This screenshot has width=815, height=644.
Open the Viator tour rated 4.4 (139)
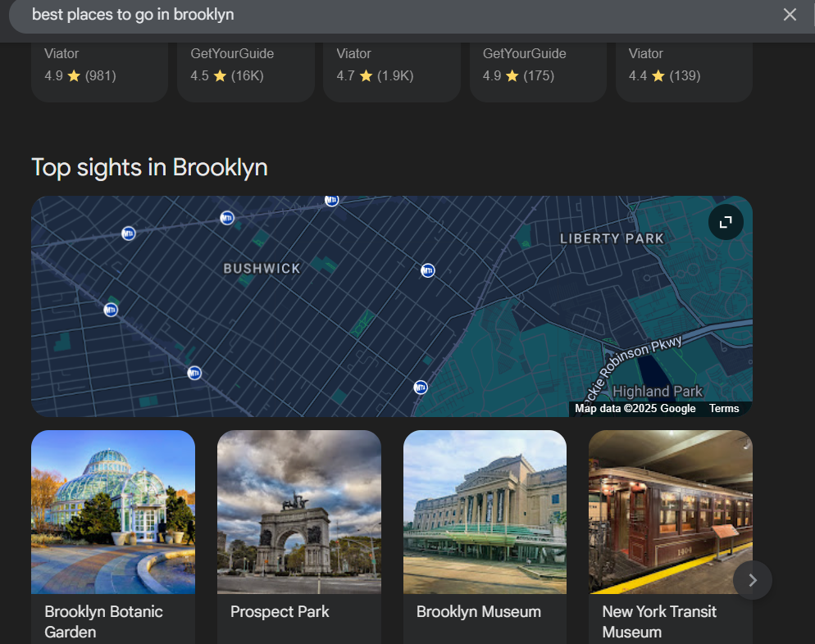[684, 72]
